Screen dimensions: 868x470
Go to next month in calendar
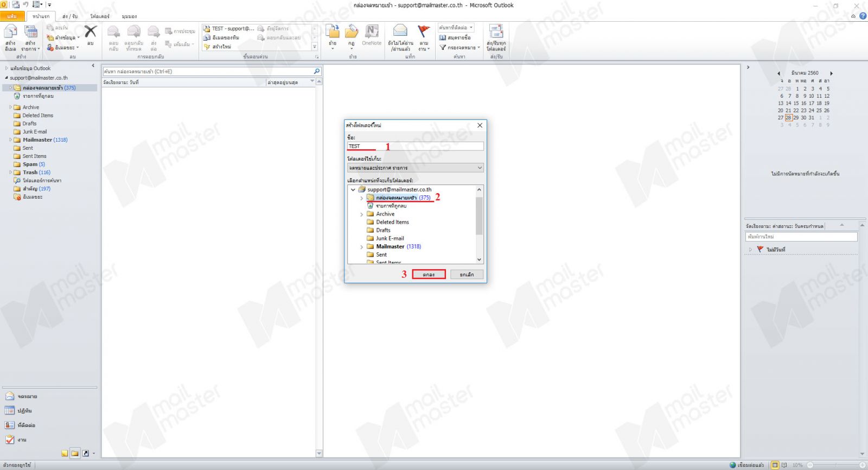831,73
